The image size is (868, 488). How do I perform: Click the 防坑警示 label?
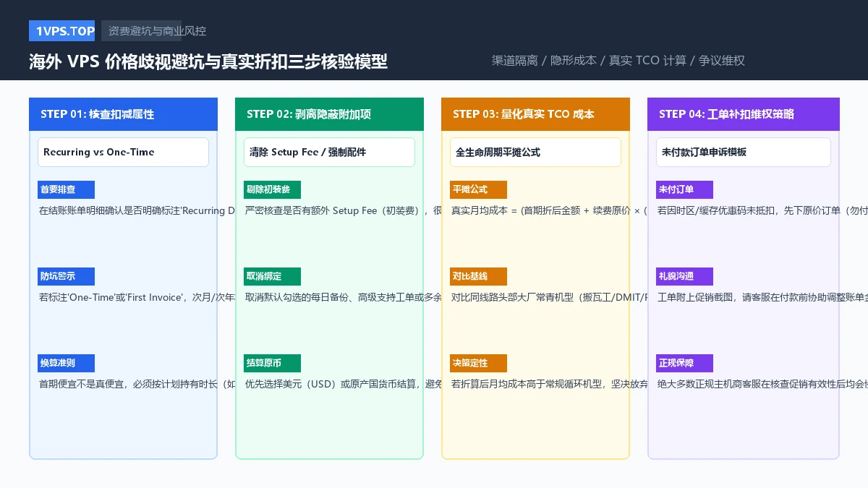[66, 276]
